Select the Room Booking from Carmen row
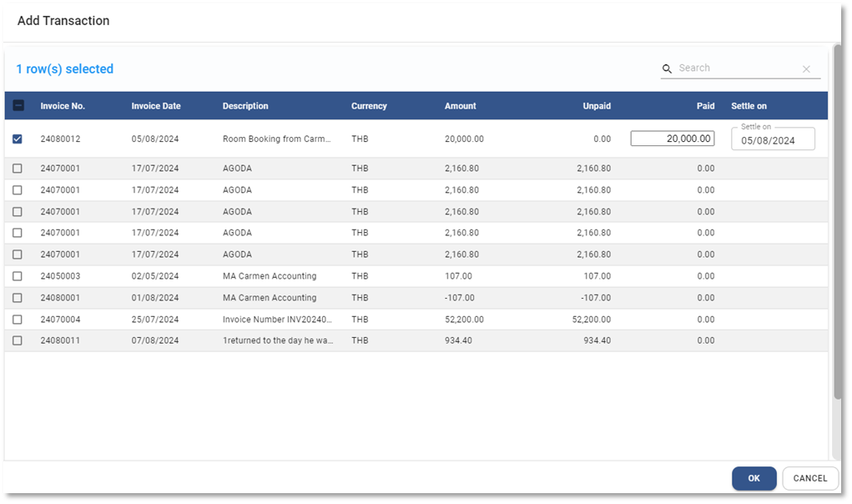The image size is (852, 504). [x=276, y=139]
